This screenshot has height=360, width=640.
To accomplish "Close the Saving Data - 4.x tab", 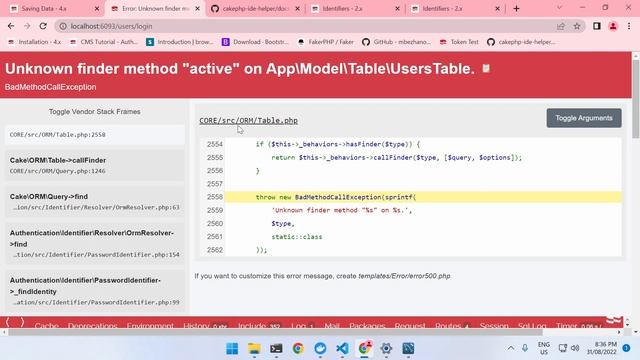I will coord(97,9).
